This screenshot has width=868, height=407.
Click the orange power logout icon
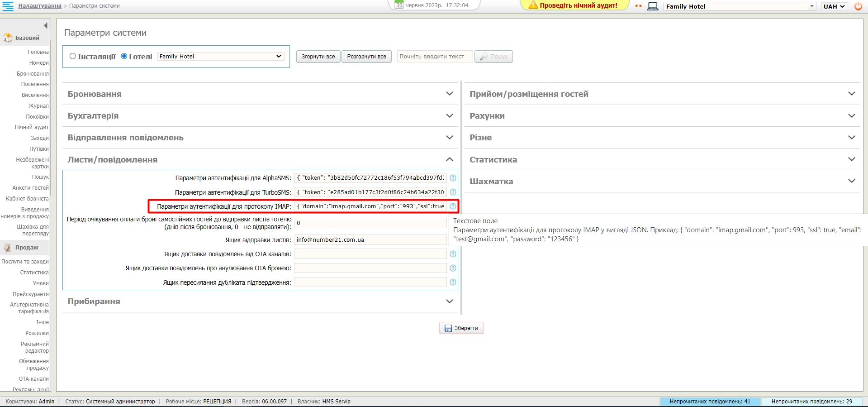pyautogui.click(x=858, y=6)
